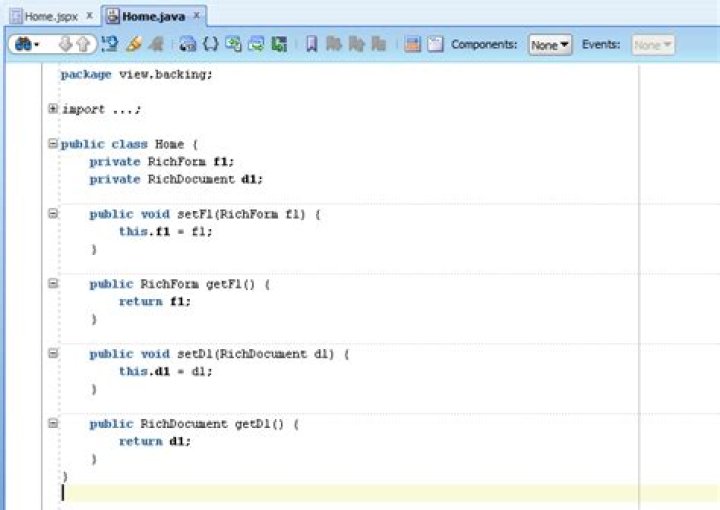Collapse the public class Home block
720x510 pixels.
[x=53, y=144]
